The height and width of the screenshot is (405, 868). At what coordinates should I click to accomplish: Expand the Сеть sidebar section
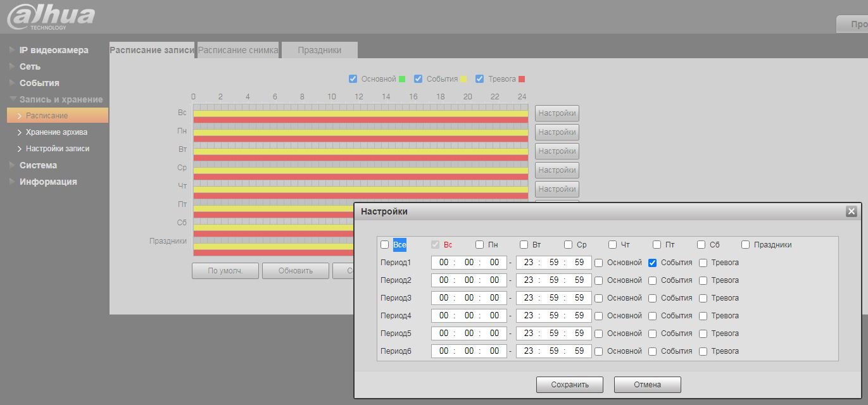(x=30, y=66)
